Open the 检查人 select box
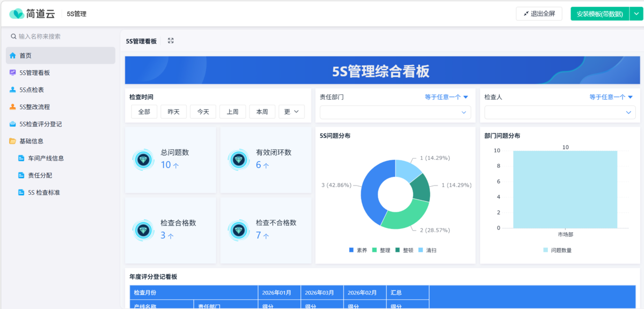The height and width of the screenshot is (309, 644). [x=560, y=112]
